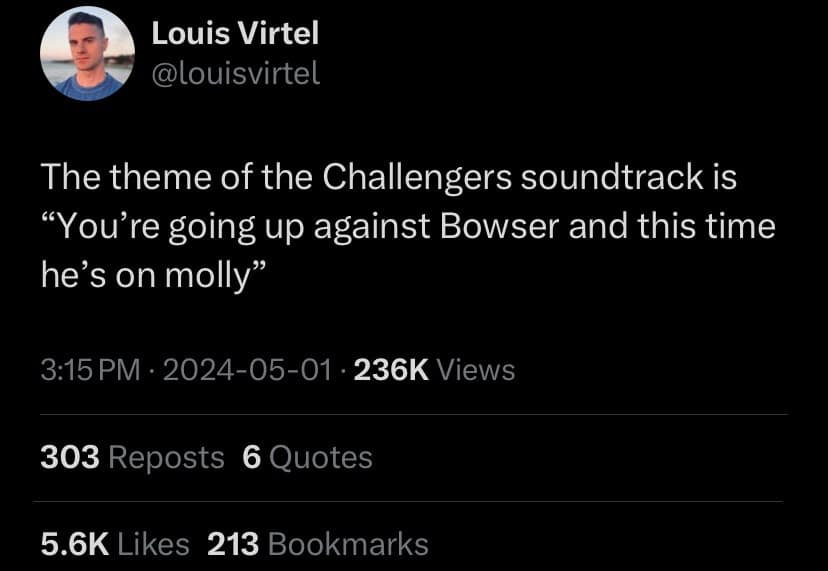The height and width of the screenshot is (571, 828).
Task: Open the @louisvirtel handle link
Action: pos(235,73)
